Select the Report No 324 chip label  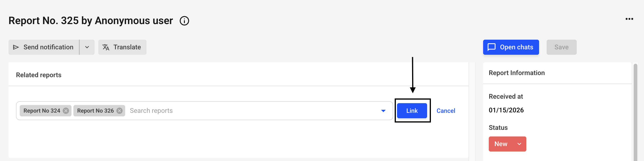(42, 110)
